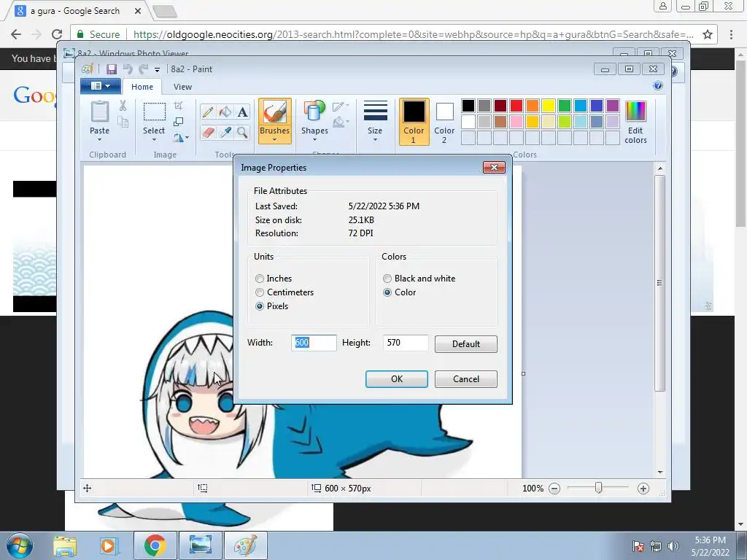Go back in Chrome with back arrow
The image size is (747, 560).
pos(16,34)
